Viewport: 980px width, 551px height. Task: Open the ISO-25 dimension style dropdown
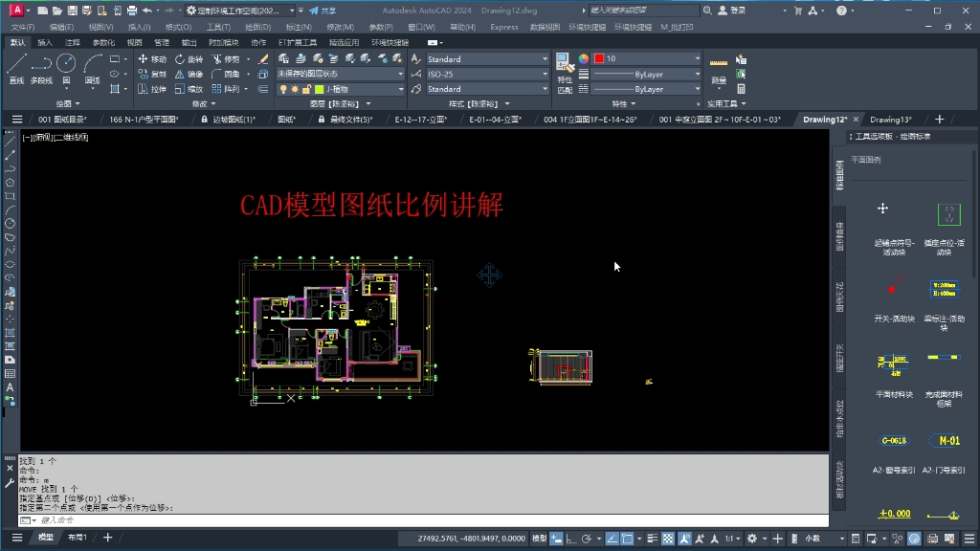(545, 74)
